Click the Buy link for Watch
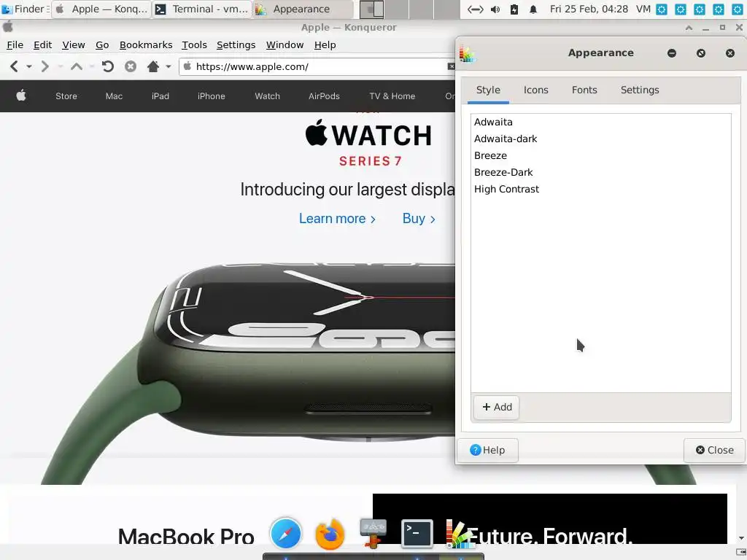The width and height of the screenshot is (747, 560). (419, 219)
